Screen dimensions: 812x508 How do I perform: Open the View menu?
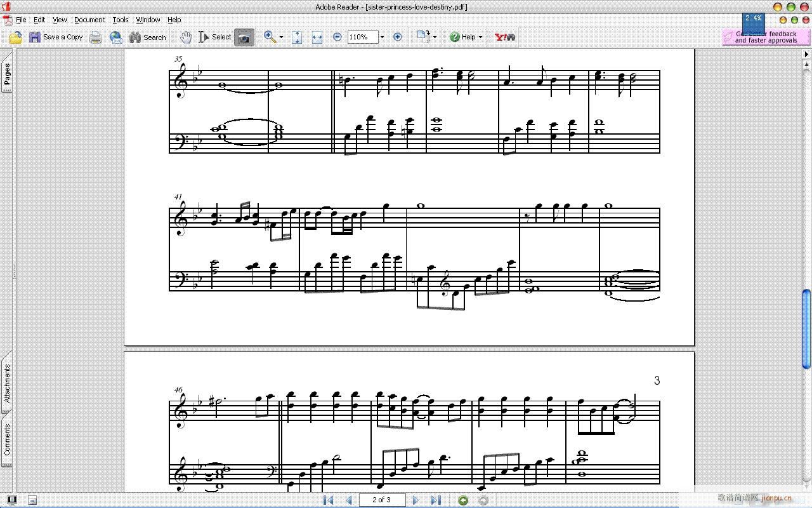coord(60,20)
